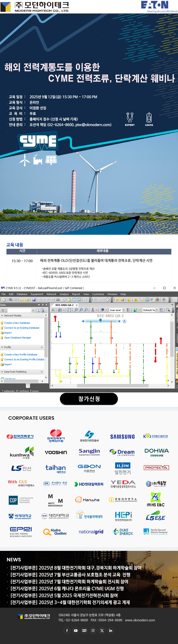
Task: Collapse the Network Models section
Action: coord(2,316)
